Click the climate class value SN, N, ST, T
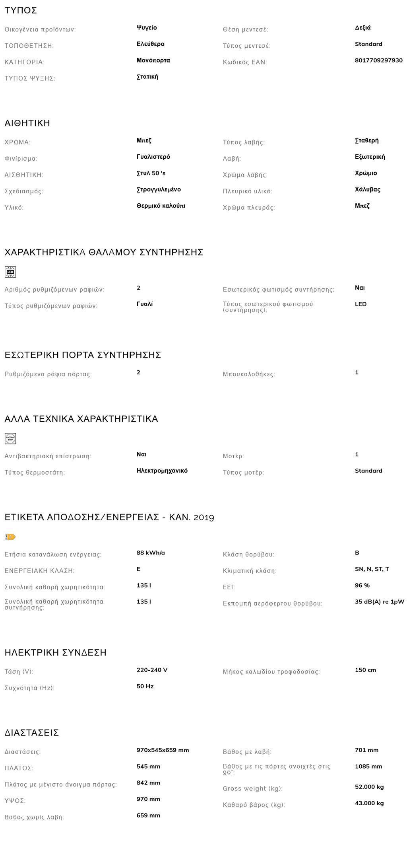This screenshot has width=407, height=868. (372, 569)
